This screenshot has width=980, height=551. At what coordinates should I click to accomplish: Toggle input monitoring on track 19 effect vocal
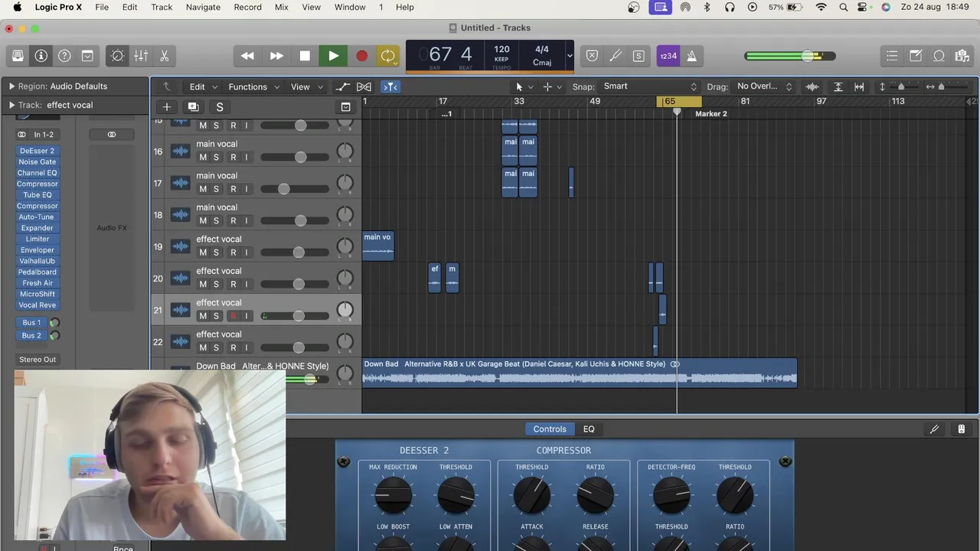pos(246,253)
